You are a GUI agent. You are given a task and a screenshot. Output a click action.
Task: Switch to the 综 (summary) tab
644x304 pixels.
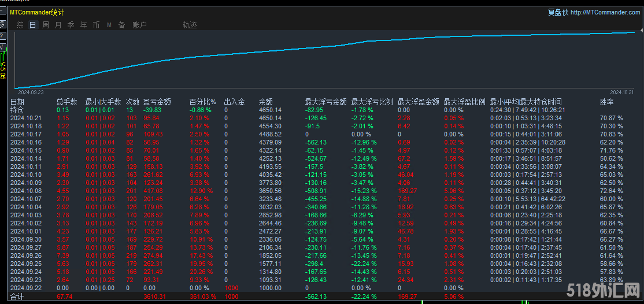click(x=20, y=25)
